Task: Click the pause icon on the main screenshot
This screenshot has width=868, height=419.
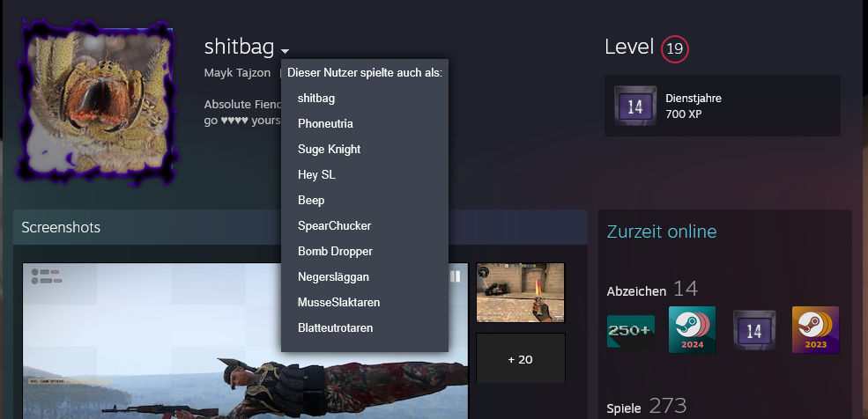Action: point(455,276)
